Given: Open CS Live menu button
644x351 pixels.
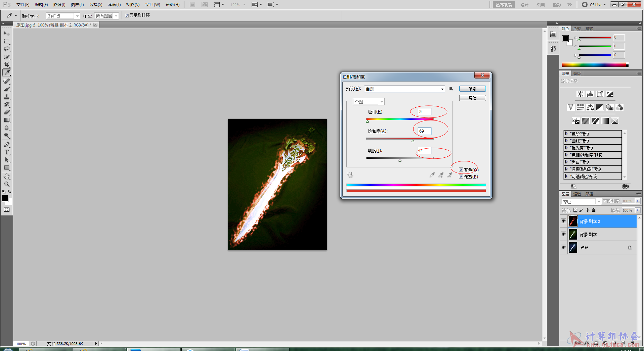Looking at the screenshot, I should (x=594, y=5).
